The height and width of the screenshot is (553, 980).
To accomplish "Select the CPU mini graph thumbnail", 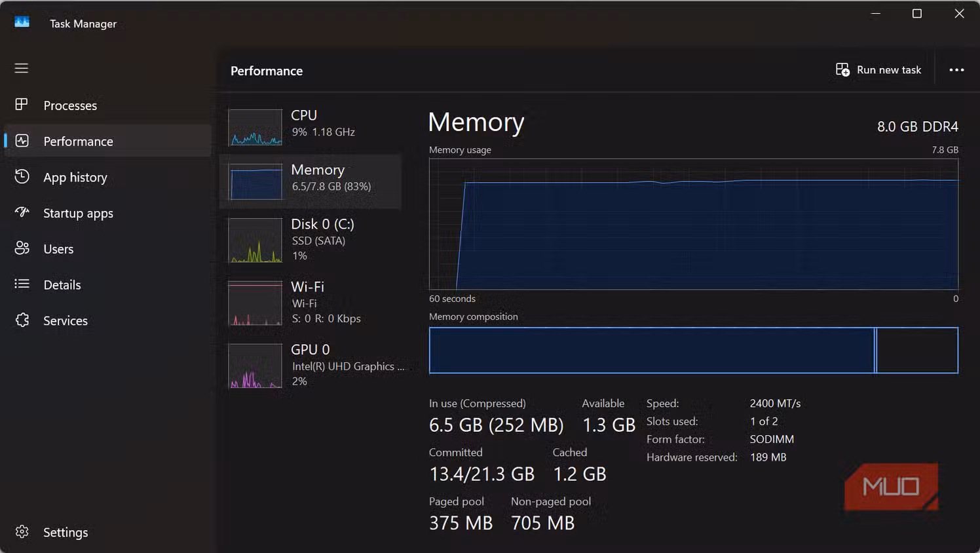I will (255, 127).
